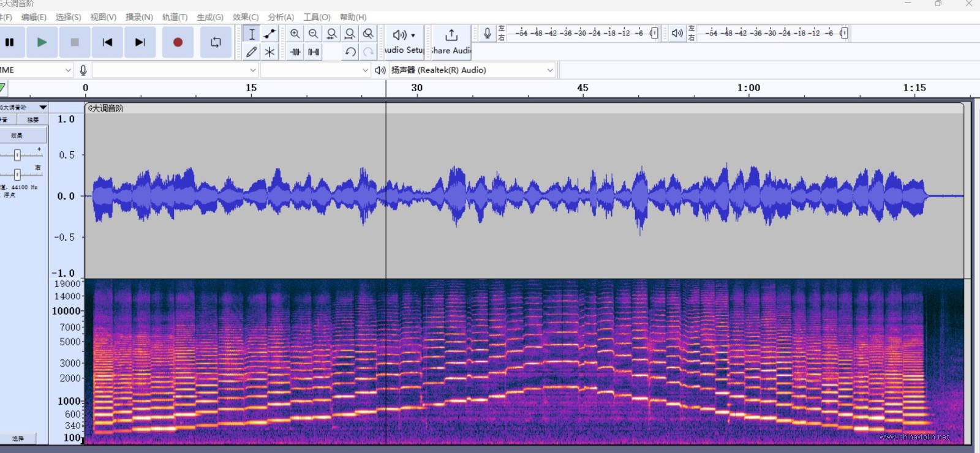980x453 pixels.
Task: Select the Draw pencil tool
Action: click(x=252, y=52)
